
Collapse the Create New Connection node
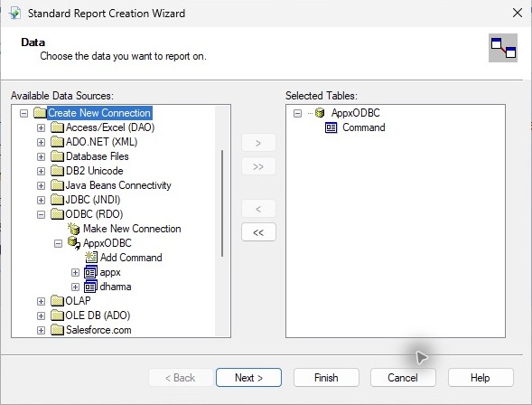point(23,113)
